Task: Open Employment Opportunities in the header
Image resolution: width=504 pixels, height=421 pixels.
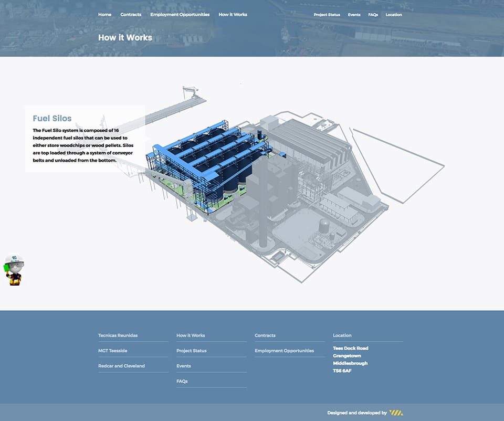Action: 180,15
